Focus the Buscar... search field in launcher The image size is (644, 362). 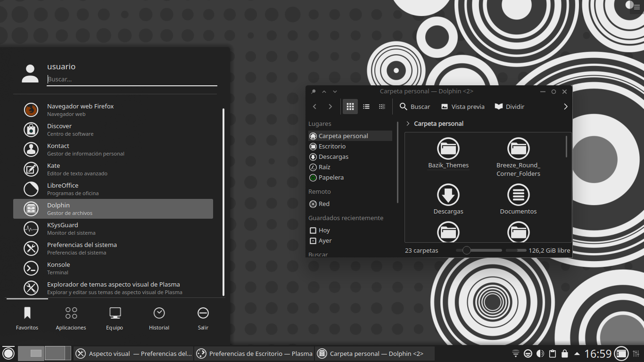(x=132, y=80)
